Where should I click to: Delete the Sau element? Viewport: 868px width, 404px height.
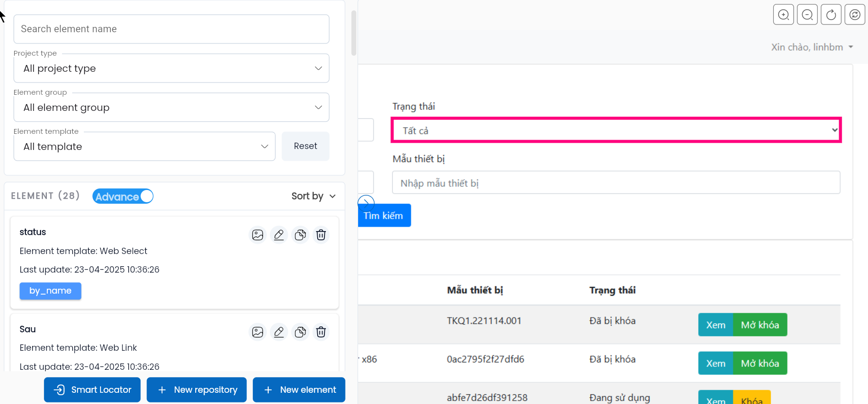tap(321, 332)
